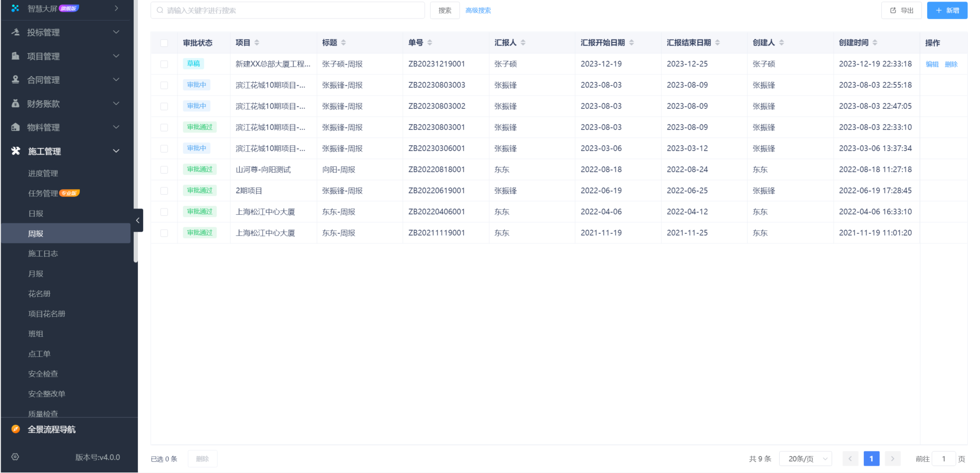Check the row for 山河尊-向阳测试
This screenshot has height=473, width=980.
coord(164,169)
